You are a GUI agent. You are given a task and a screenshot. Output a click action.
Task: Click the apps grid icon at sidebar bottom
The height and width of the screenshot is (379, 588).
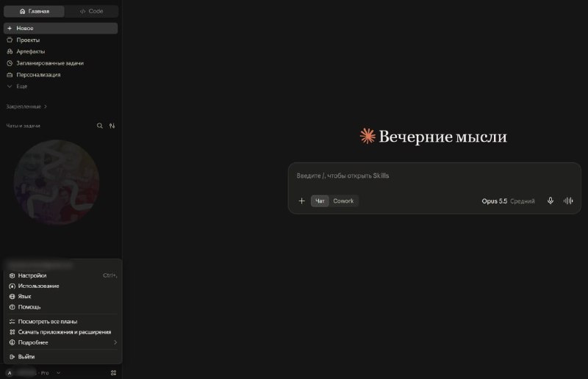pos(113,372)
